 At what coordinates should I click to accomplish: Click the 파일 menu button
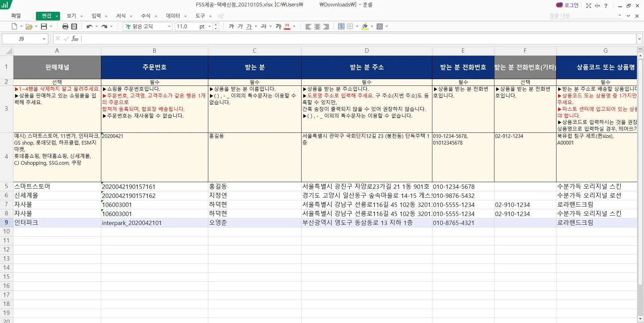(16, 16)
